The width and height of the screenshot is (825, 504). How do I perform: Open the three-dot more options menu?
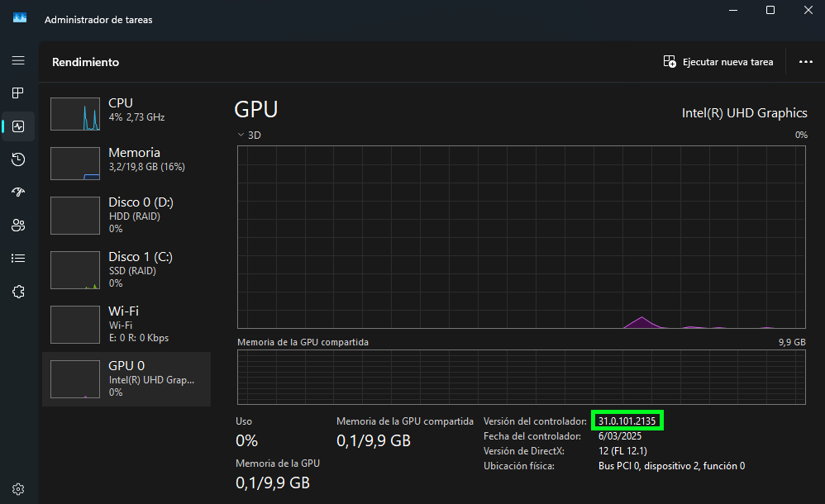(x=806, y=62)
